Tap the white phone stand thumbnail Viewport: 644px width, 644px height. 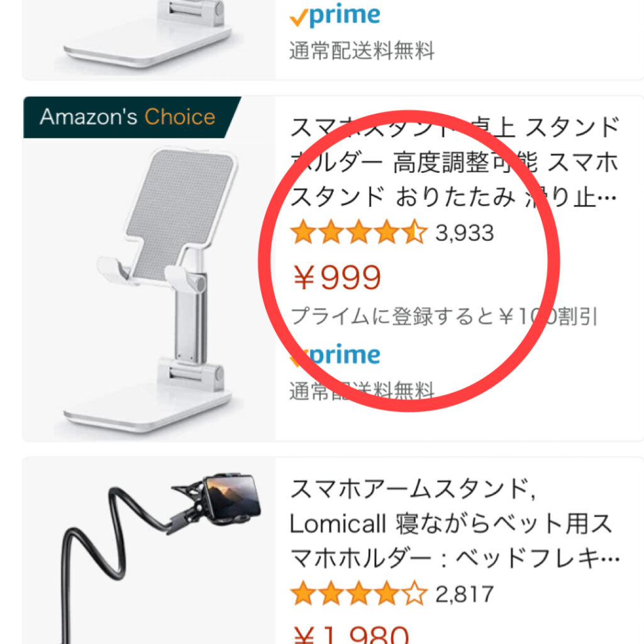149,289
